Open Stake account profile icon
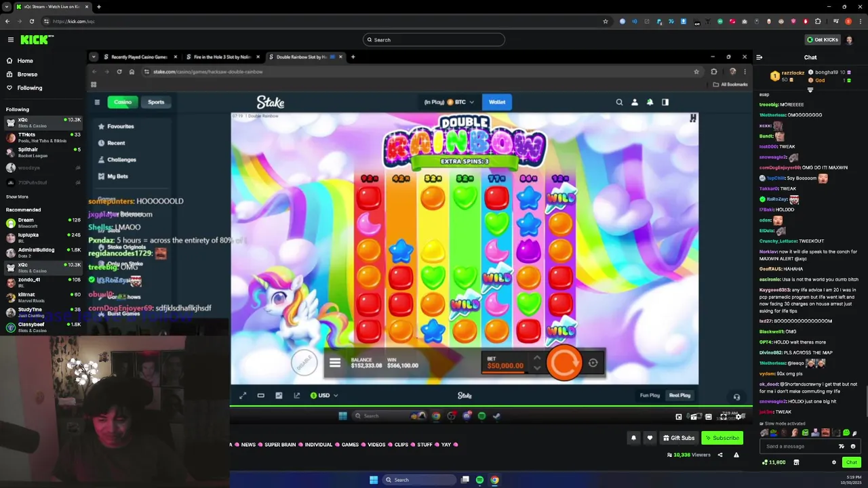868x488 pixels. (635, 102)
